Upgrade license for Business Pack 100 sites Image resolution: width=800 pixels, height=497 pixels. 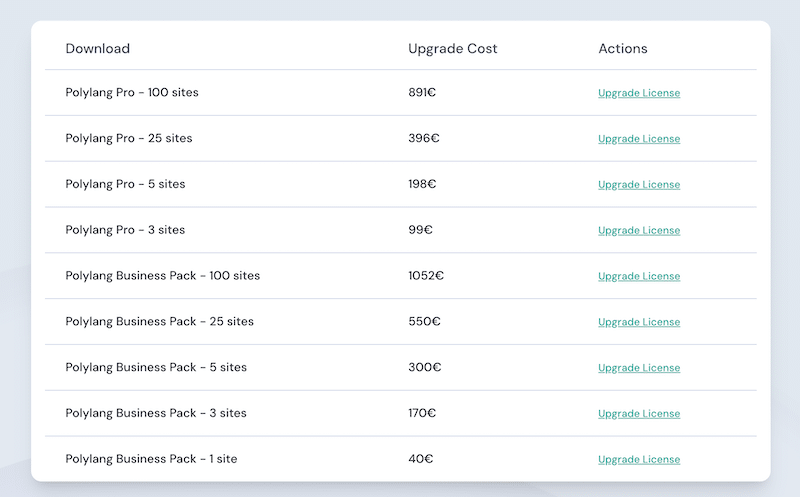639,276
